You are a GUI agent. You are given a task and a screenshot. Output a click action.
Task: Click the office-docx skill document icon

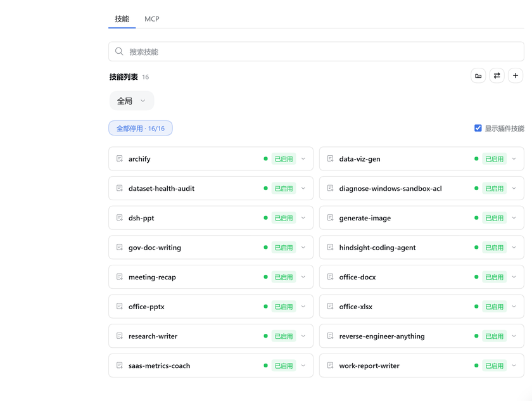[330, 277]
